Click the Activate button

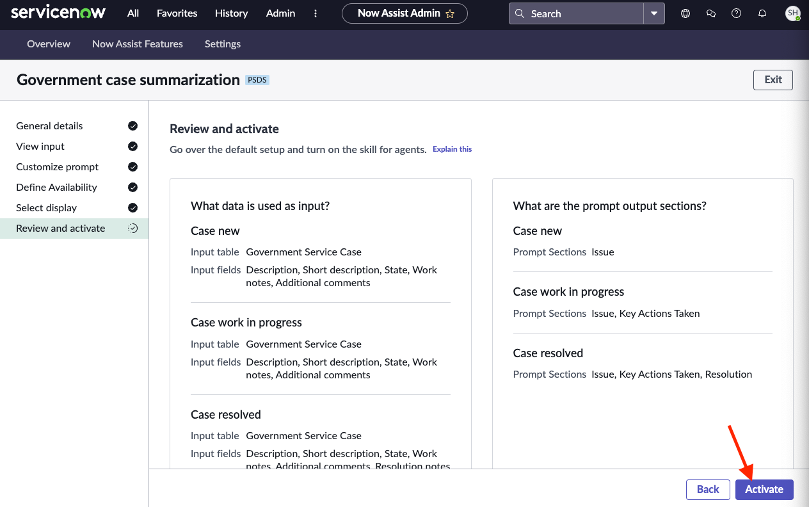pos(764,489)
